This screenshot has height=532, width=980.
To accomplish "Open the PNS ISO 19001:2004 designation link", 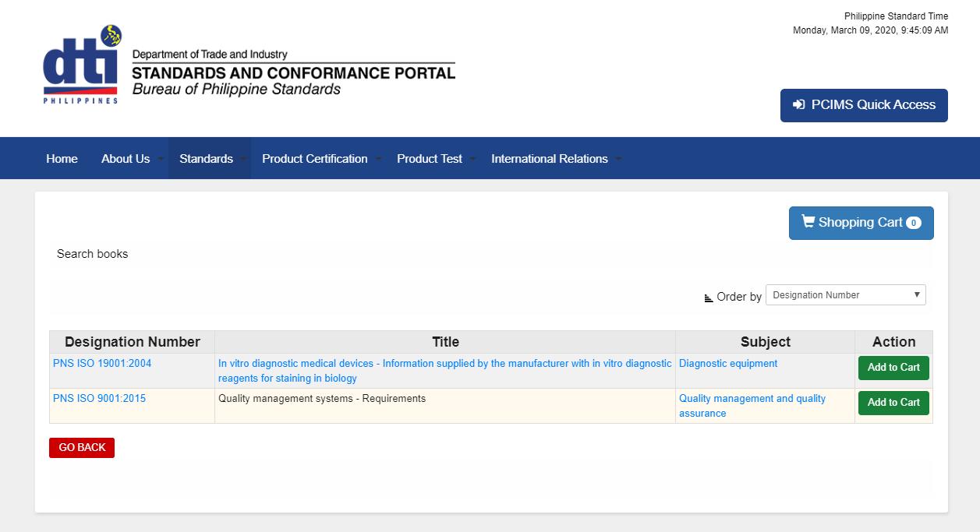I will tap(102, 364).
